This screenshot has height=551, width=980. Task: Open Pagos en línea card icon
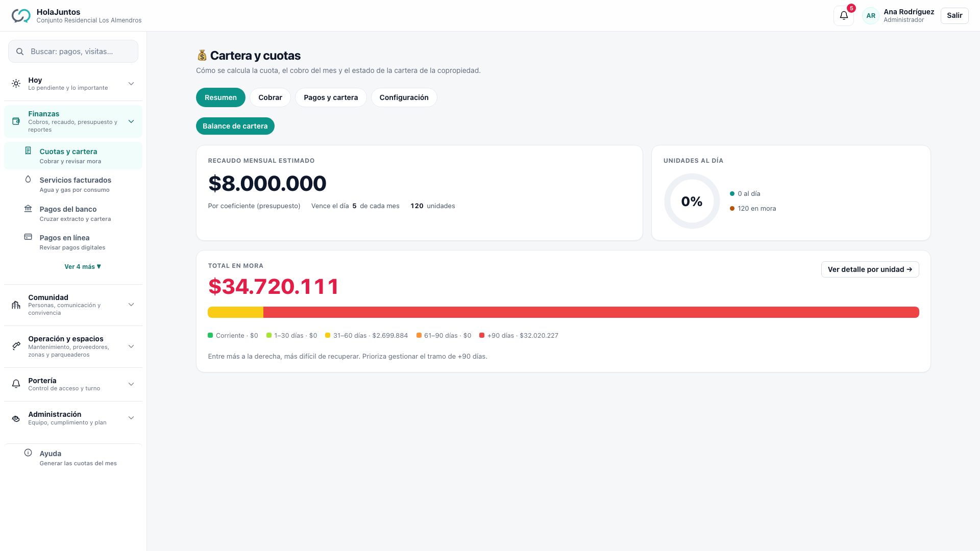(28, 237)
